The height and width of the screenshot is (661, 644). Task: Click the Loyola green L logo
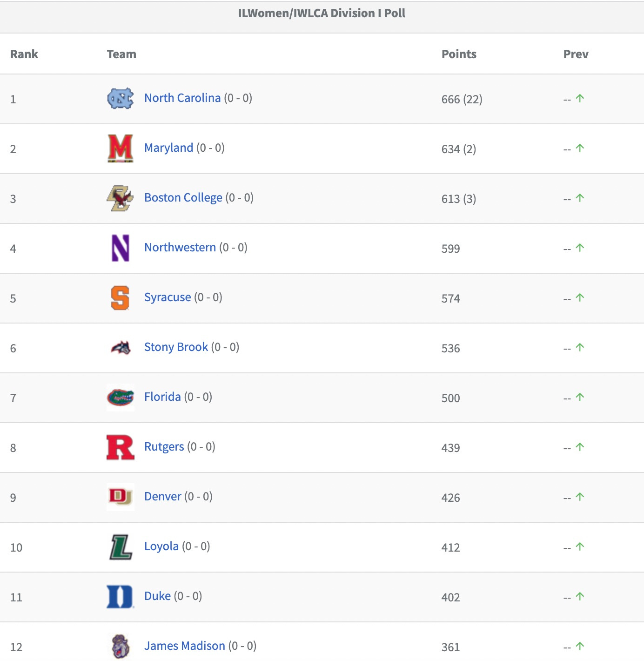click(121, 547)
